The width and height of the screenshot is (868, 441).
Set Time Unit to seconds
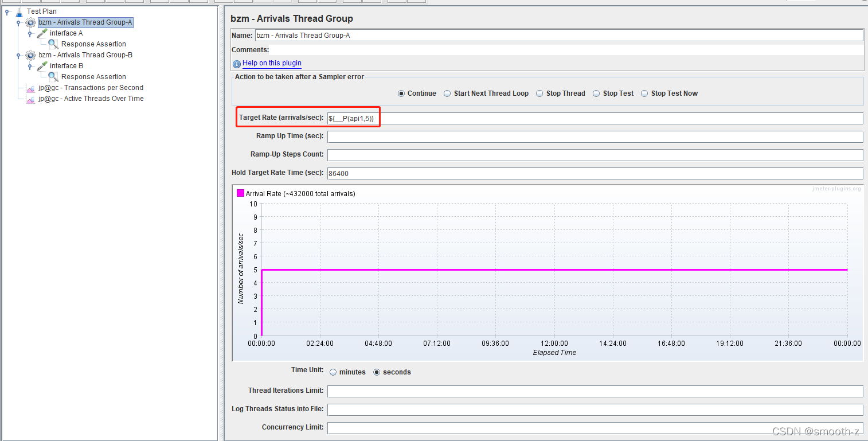(377, 372)
